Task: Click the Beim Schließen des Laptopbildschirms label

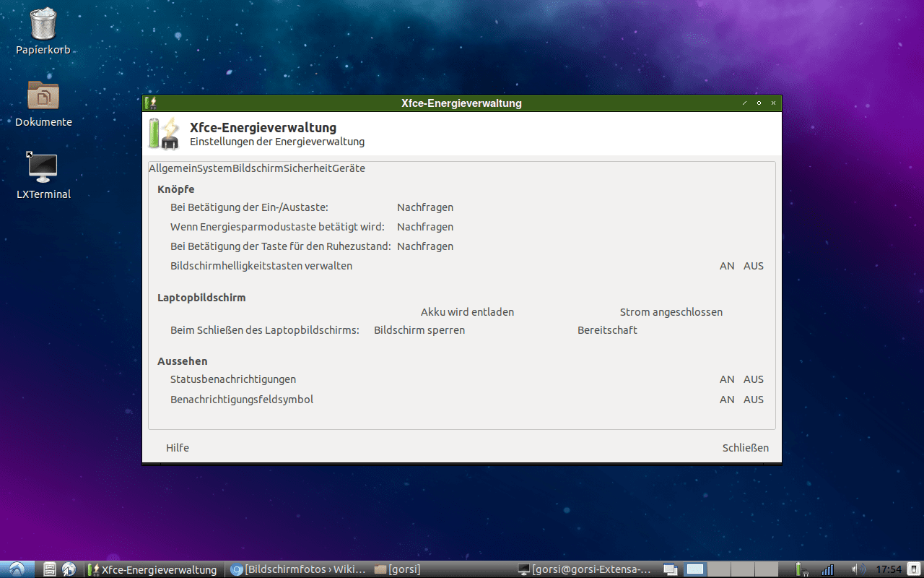Action: coord(265,330)
